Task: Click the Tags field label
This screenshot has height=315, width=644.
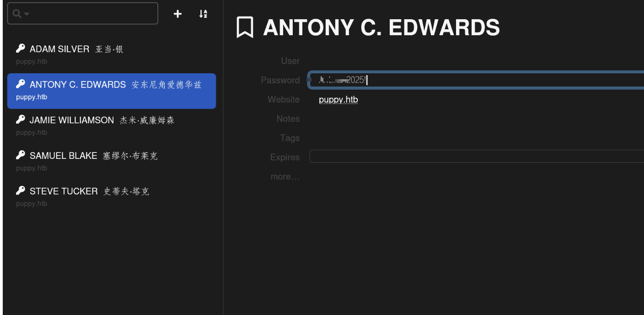Action: point(290,138)
